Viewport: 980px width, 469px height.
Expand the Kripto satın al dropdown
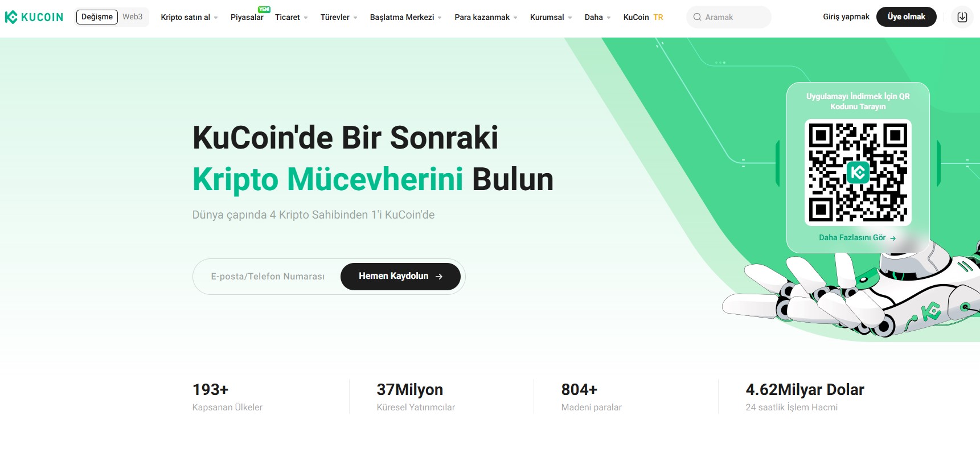click(189, 18)
